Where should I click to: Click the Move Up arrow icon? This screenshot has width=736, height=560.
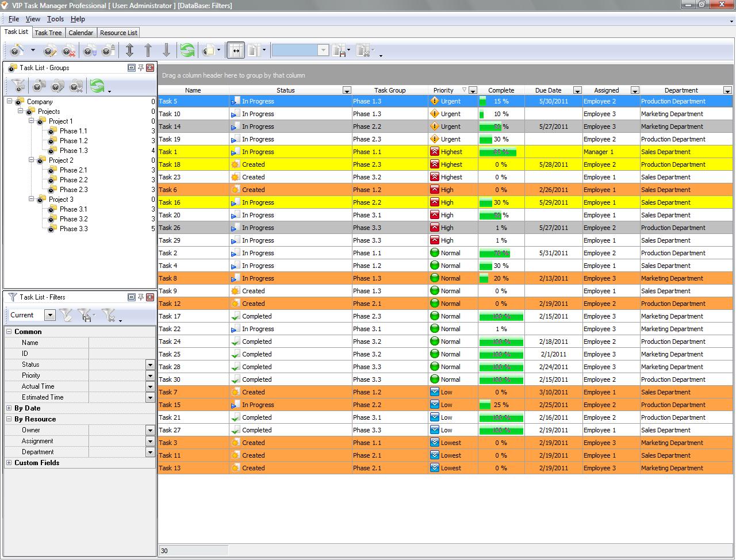tap(148, 51)
